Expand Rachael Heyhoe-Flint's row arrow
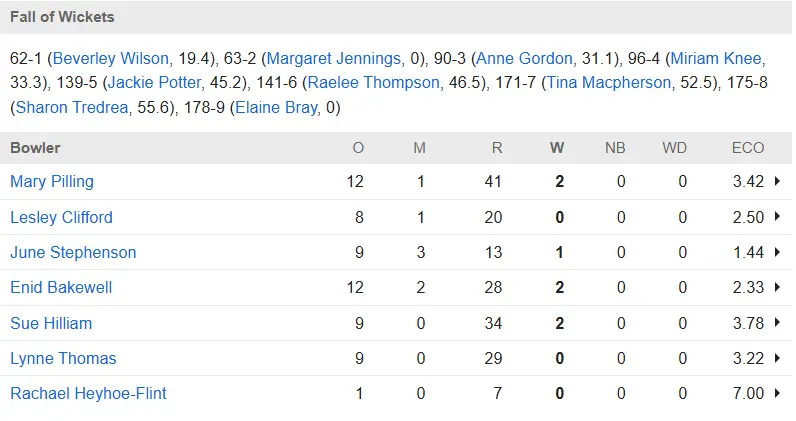Image resolution: width=796 pixels, height=421 pixels. (777, 393)
